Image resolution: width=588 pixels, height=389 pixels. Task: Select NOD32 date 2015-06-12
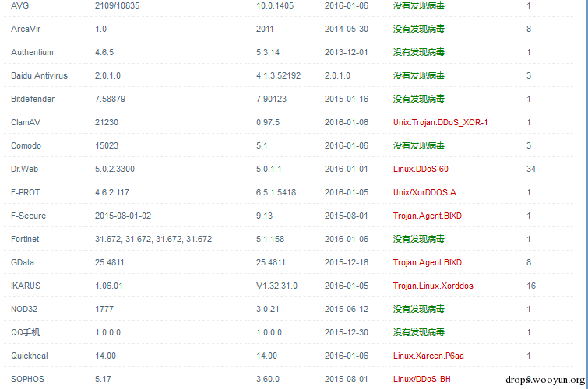347,309
